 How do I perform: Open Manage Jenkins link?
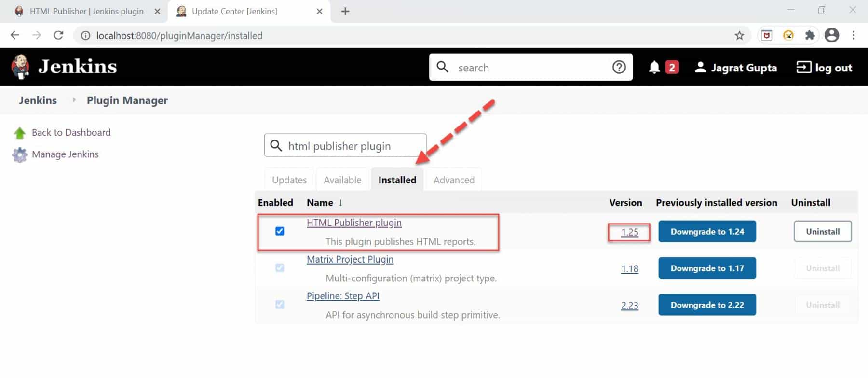[x=65, y=154]
